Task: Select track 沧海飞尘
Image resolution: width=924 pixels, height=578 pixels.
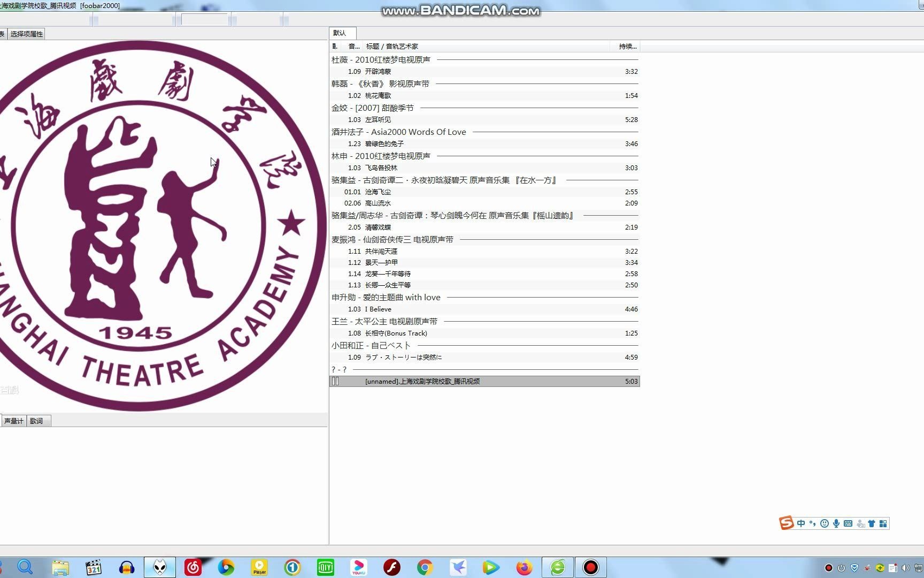Action: [484, 192]
